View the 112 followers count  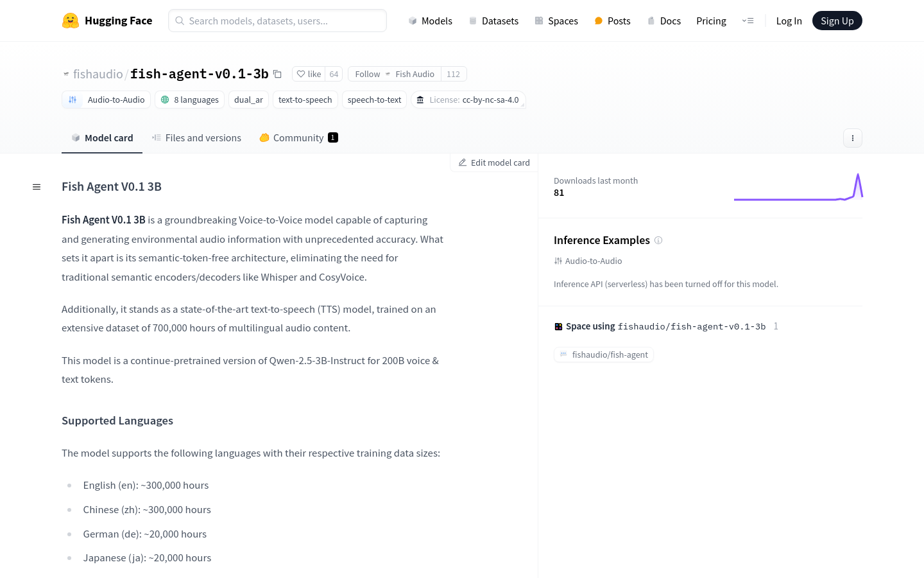pyautogui.click(x=453, y=74)
